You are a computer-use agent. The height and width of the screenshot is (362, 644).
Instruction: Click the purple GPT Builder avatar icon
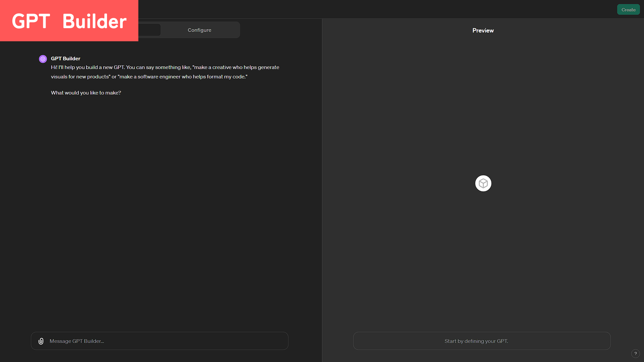click(43, 59)
